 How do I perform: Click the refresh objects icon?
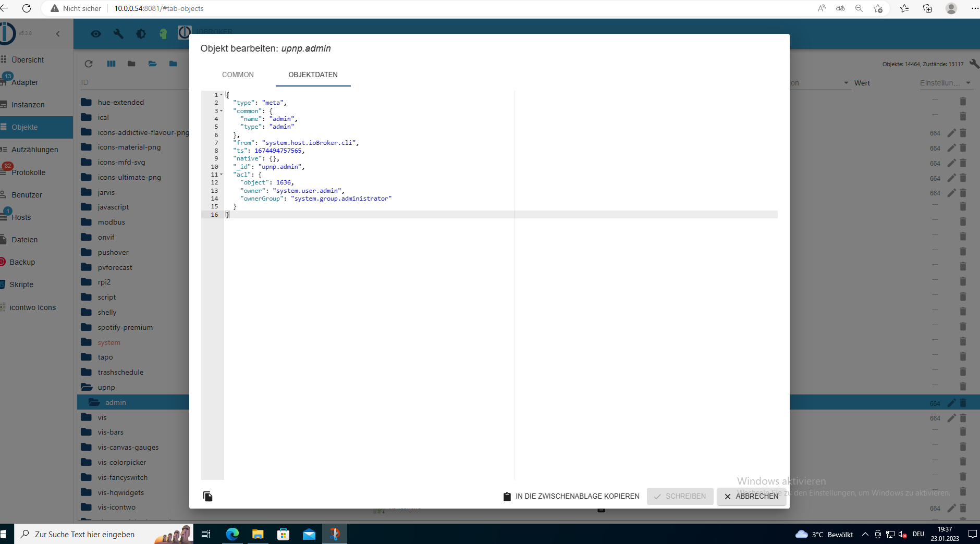pos(89,64)
